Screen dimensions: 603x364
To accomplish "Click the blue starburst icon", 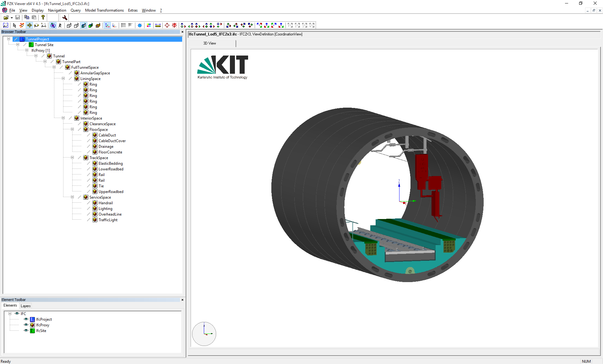I will tap(140, 25).
